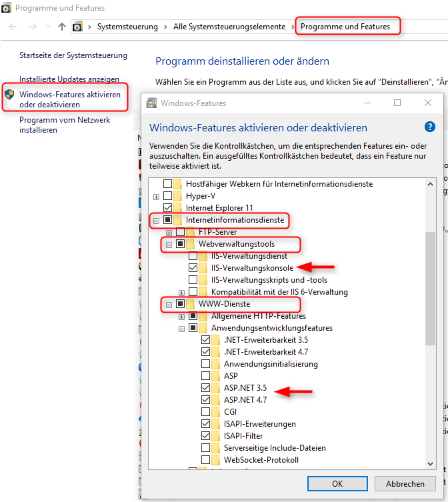This screenshot has width=448, height=502.
Task: Check the IIS-Verwaltungsdienst checkbox
Action: click(193, 256)
